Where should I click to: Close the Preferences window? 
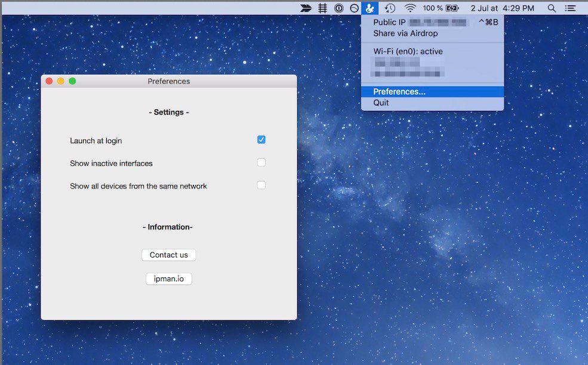[x=49, y=81]
